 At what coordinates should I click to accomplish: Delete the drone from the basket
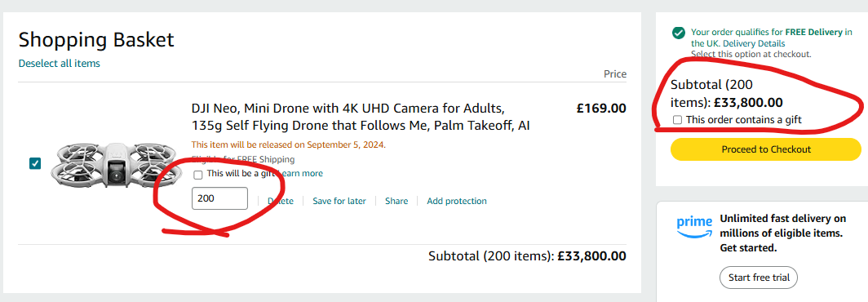[281, 201]
